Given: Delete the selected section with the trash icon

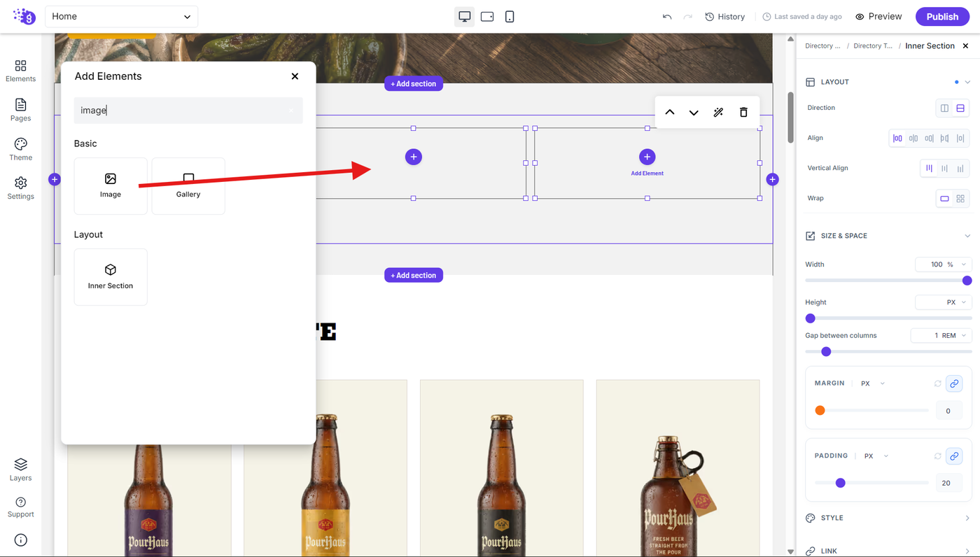Looking at the screenshot, I should 743,112.
